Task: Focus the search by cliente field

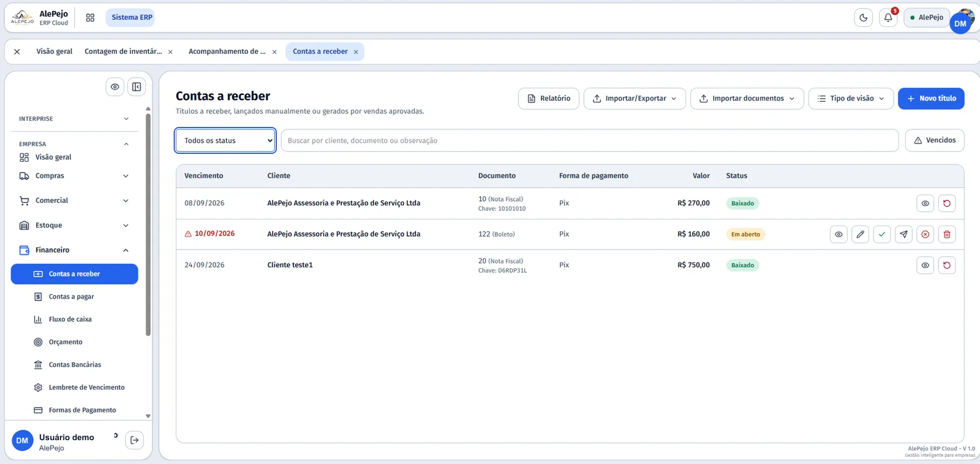Action: pos(590,140)
